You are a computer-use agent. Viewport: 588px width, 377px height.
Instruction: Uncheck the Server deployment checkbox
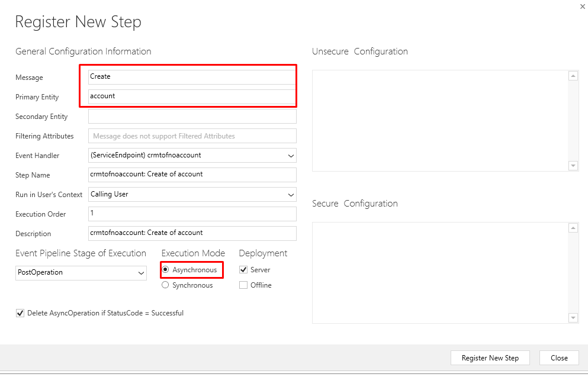coord(243,270)
